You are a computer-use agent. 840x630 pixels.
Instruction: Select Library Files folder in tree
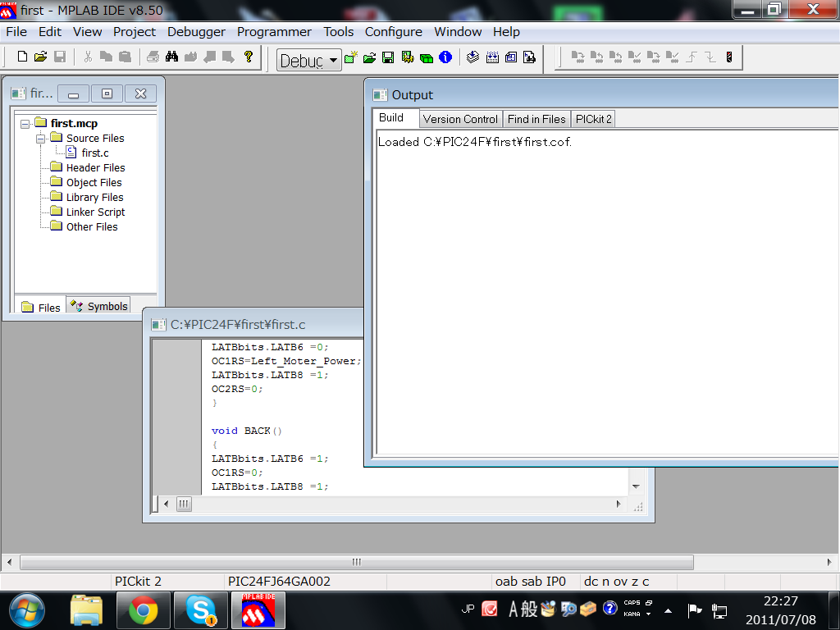click(x=95, y=197)
